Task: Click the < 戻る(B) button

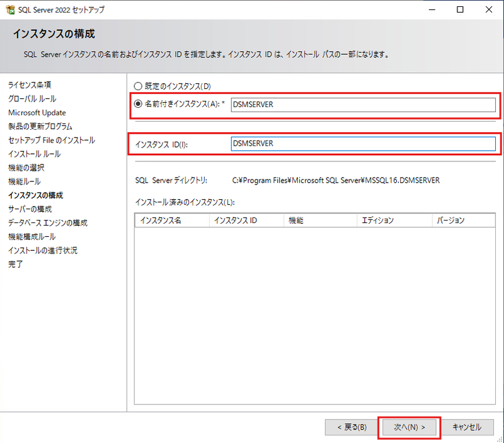Action: click(x=352, y=427)
